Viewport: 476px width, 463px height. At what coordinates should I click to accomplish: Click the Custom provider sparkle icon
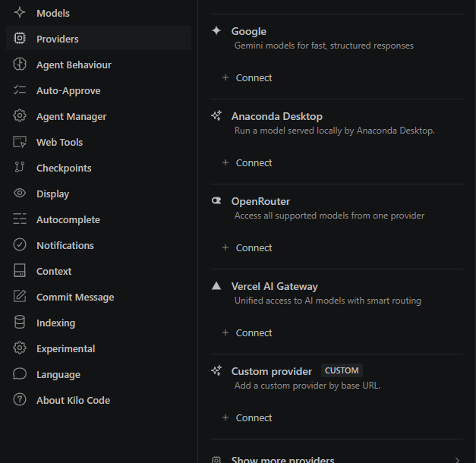pos(216,370)
